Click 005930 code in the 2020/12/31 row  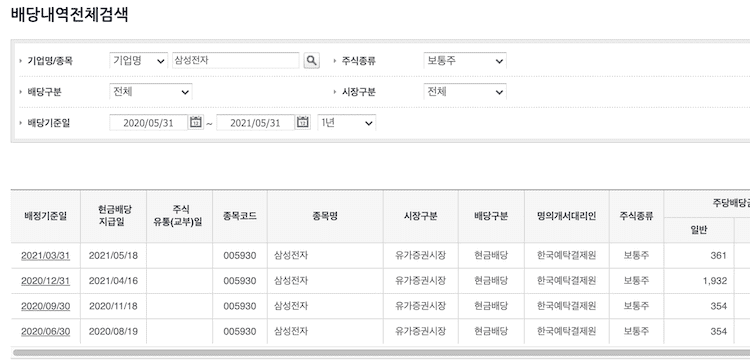click(240, 281)
